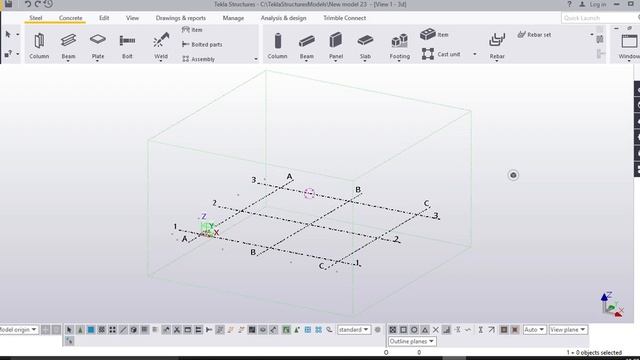
Task: Click Bolted parts in steel ribbon
Action: 202,44
